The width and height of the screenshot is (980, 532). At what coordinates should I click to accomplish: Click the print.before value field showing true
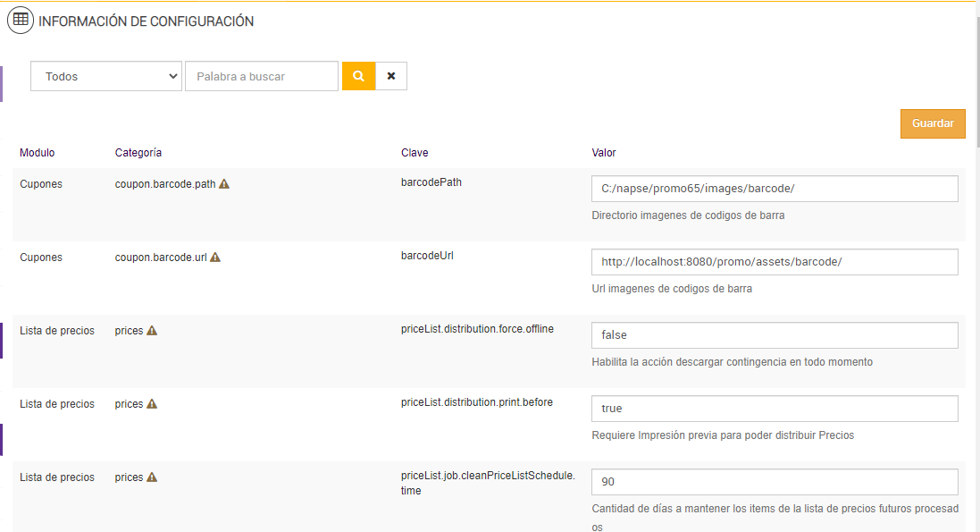point(775,409)
